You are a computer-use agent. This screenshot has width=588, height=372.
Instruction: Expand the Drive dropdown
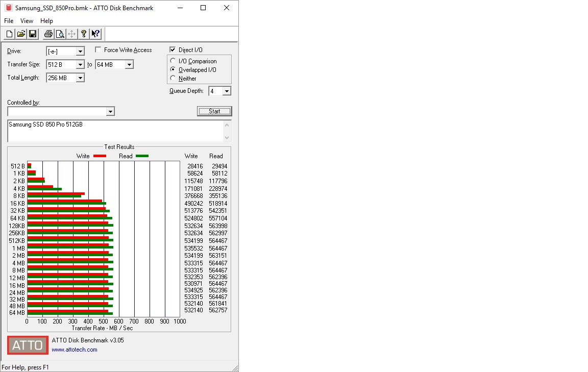pyautogui.click(x=80, y=52)
